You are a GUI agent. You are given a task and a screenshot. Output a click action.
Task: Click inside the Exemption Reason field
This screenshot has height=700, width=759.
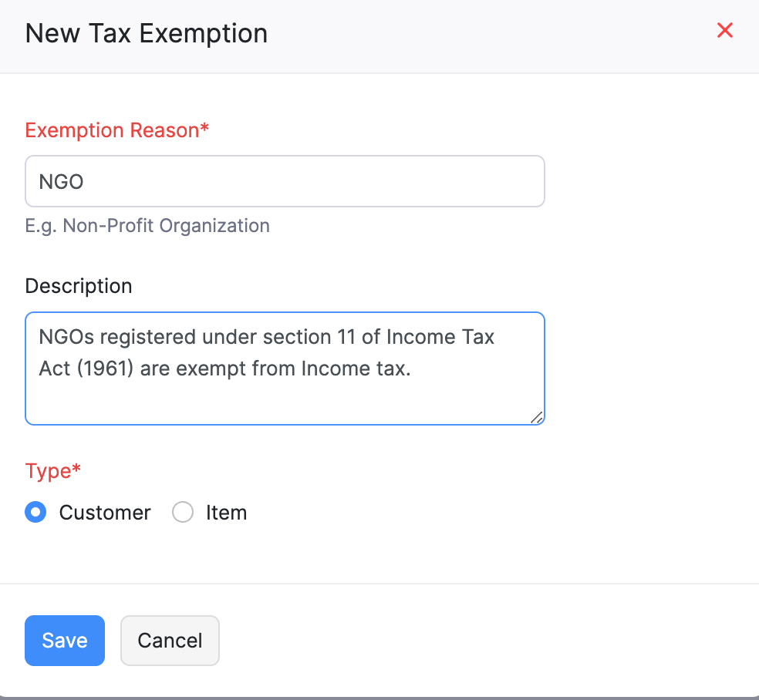tap(285, 181)
